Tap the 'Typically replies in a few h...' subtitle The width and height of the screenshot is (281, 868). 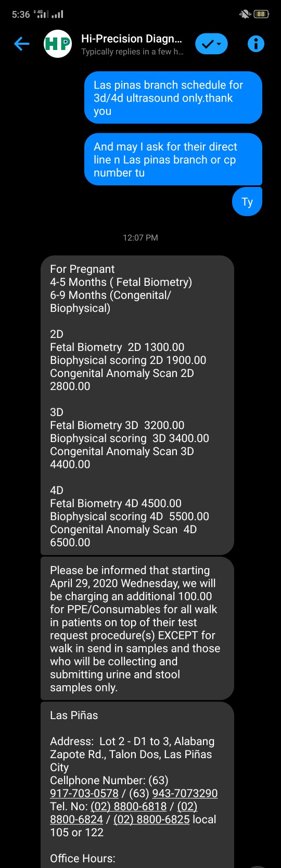click(132, 52)
